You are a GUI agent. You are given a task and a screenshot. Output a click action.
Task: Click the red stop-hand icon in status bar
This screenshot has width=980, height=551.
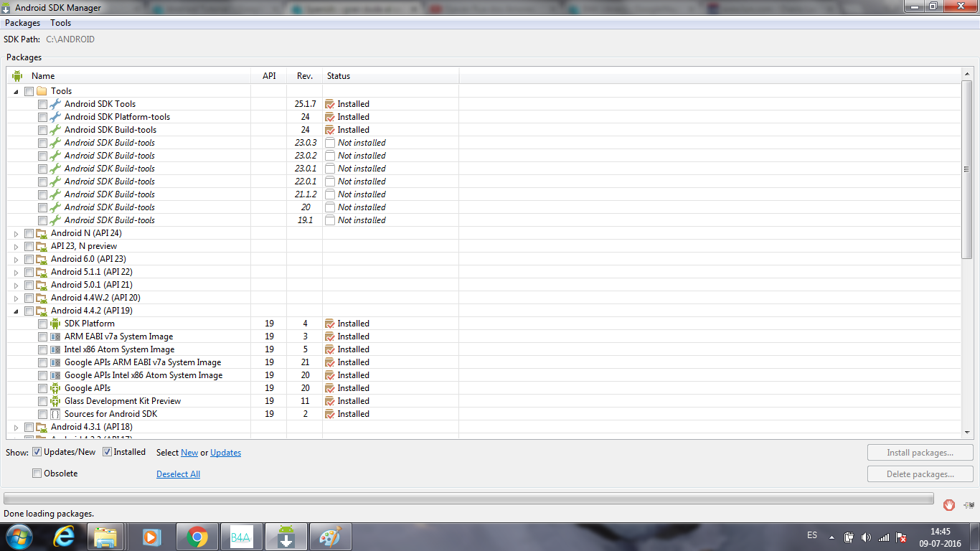(949, 504)
